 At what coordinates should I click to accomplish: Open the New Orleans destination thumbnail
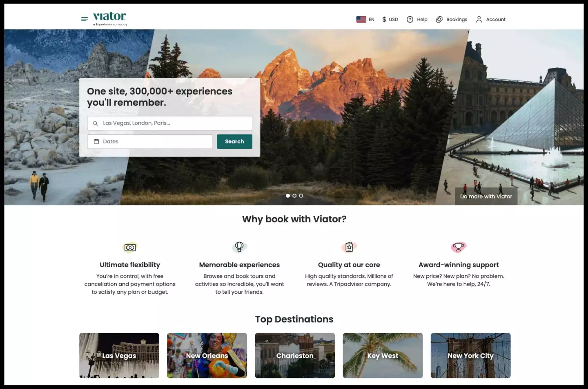coord(207,355)
